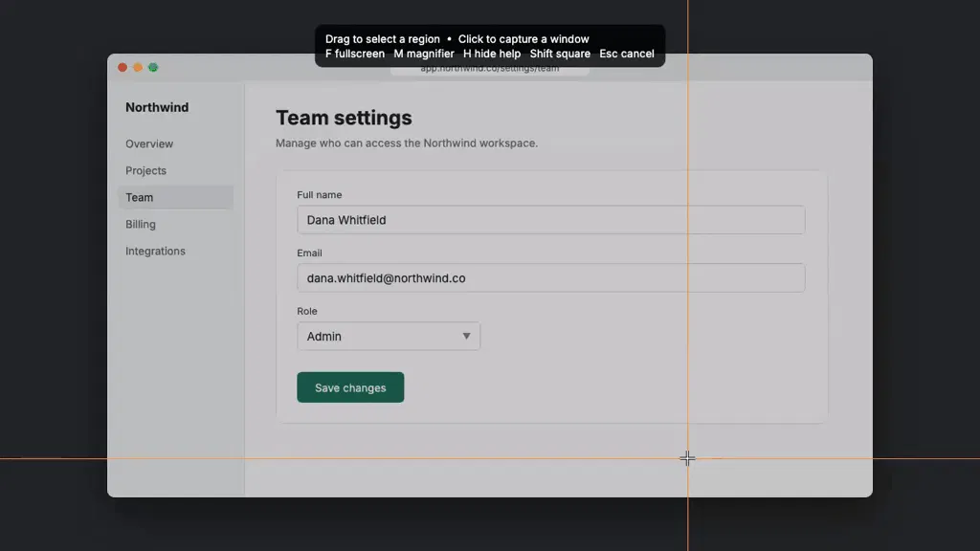Viewport: 980px width, 551px height.
Task: Click the Save changes button
Action: click(350, 387)
